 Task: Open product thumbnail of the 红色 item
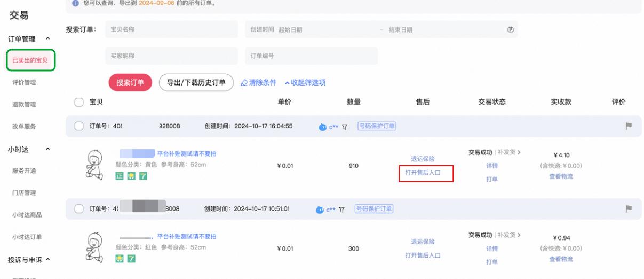coord(95,247)
